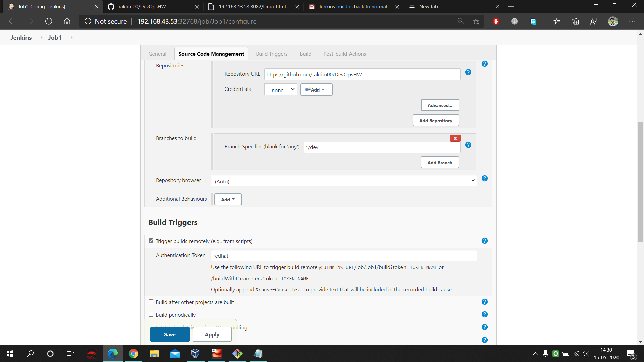Open help for Repository browser
The image size is (644, 362).
pos(484,179)
